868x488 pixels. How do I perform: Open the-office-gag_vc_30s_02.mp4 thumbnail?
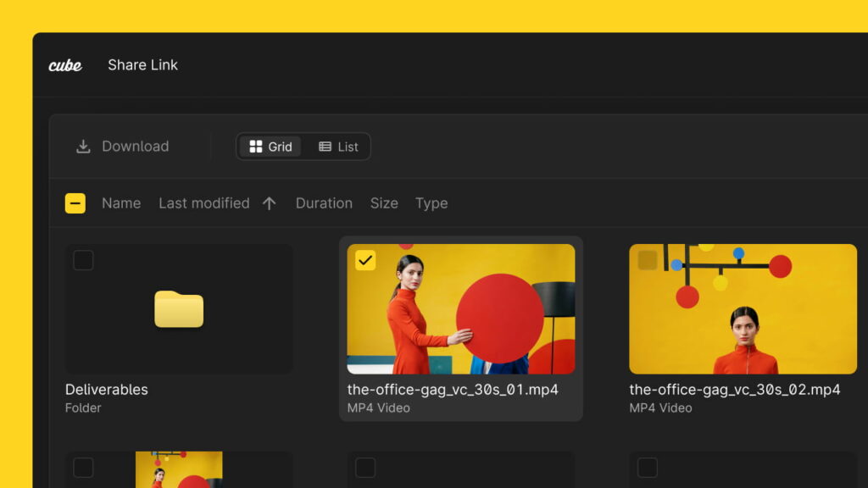743,308
